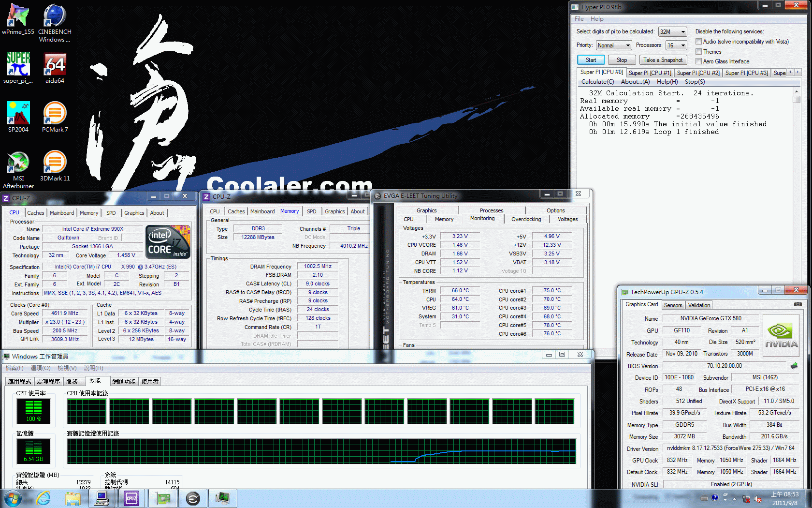Show hidden tray icons arrow
Image resolution: width=812 pixels, height=508 pixels.
click(734, 498)
